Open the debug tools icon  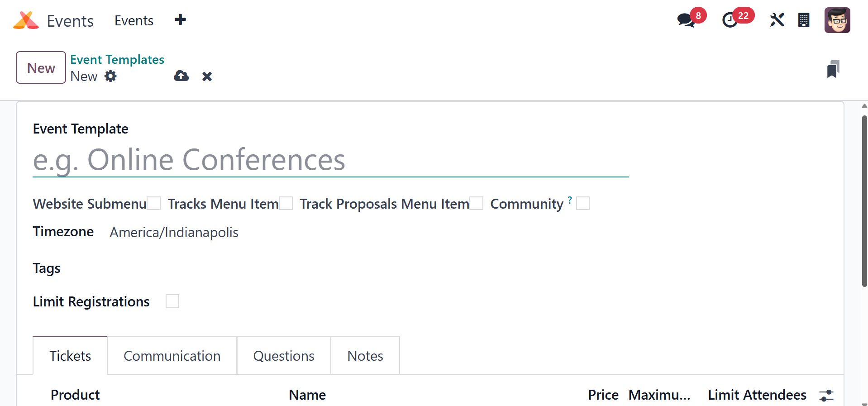[777, 20]
